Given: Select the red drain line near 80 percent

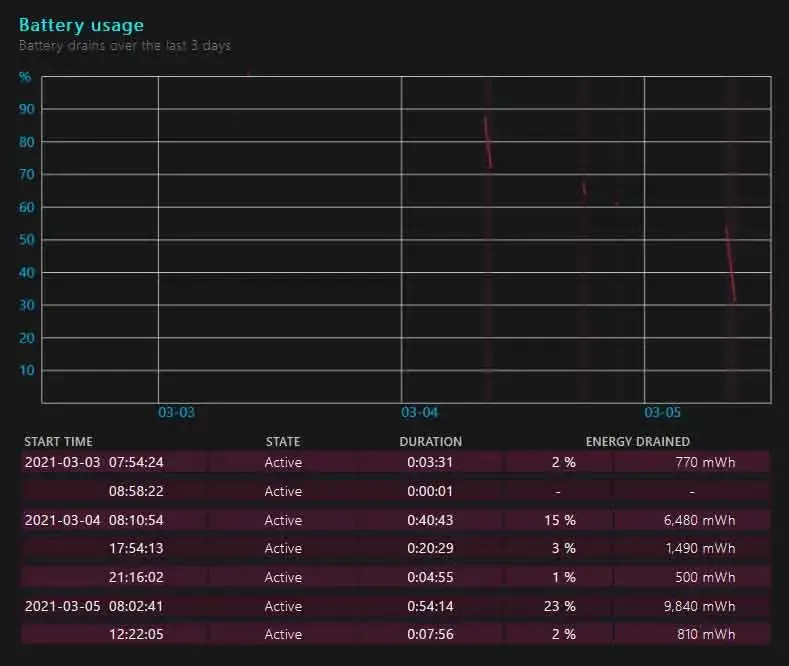Looking at the screenshot, I should 488,142.
